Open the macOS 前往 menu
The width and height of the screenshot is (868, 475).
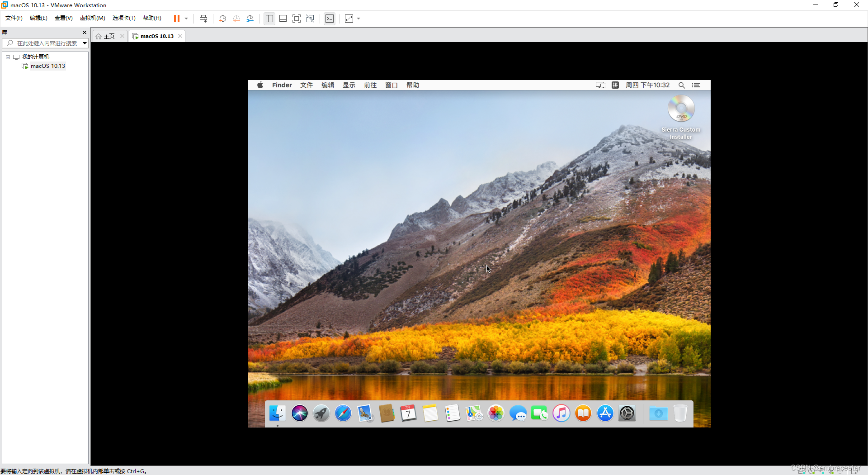(x=370, y=85)
